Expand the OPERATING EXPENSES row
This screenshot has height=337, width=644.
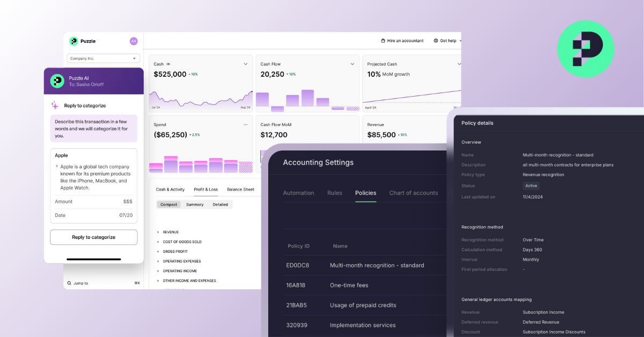coord(158,261)
